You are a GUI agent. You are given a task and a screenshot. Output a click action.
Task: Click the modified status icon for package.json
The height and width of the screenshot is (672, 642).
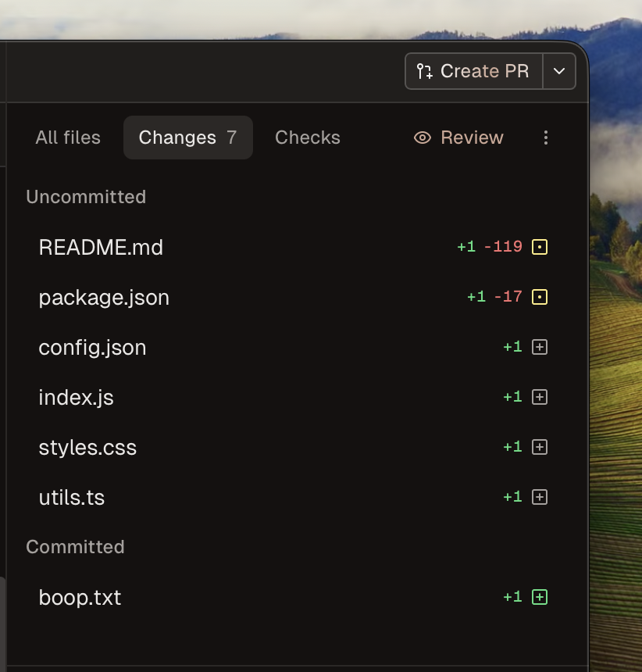click(539, 297)
